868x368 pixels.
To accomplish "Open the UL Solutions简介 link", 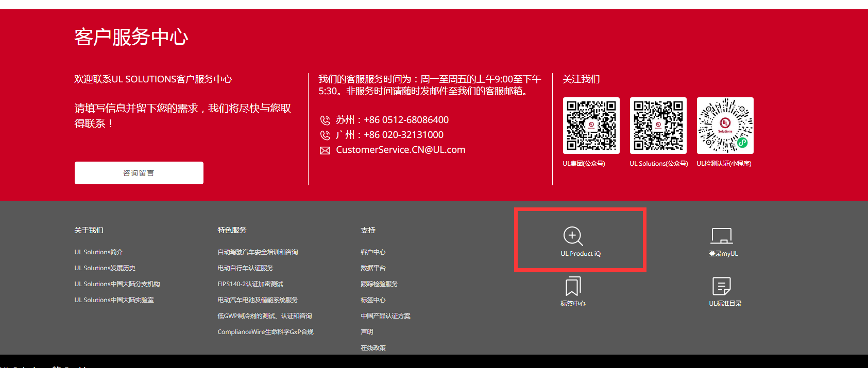I will (98, 252).
